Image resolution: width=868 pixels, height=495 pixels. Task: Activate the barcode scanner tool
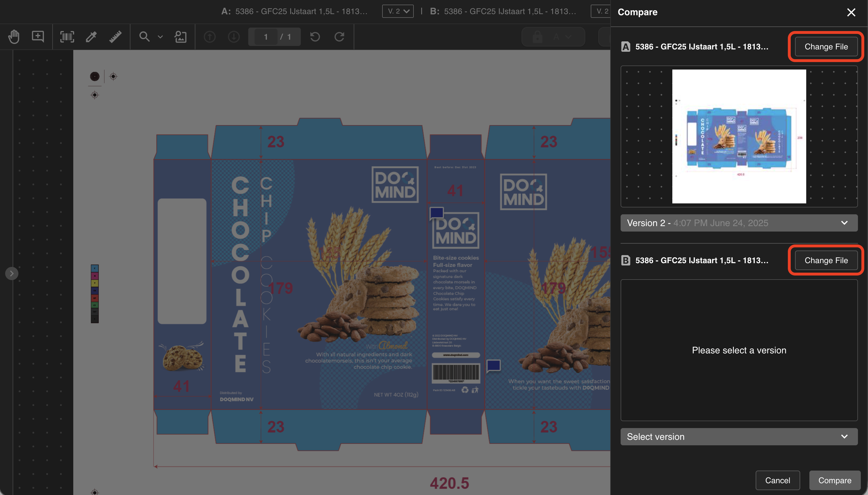[x=67, y=37]
